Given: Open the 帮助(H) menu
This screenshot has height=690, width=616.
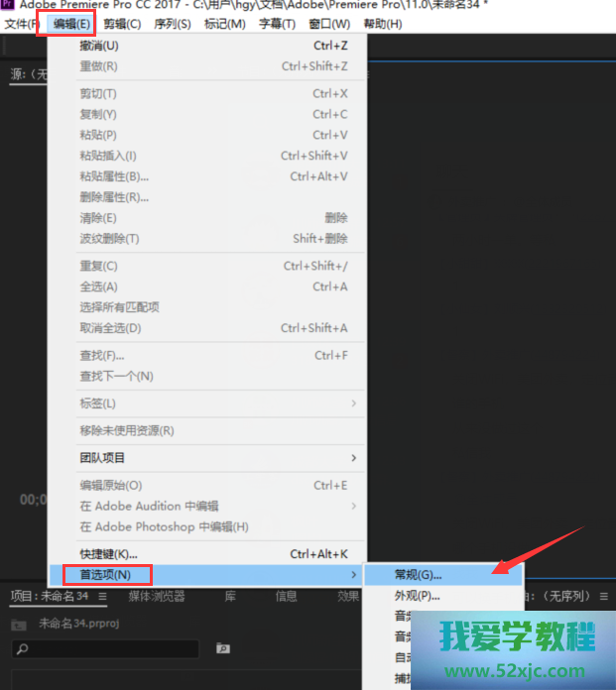Looking at the screenshot, I should coord(382,24).
